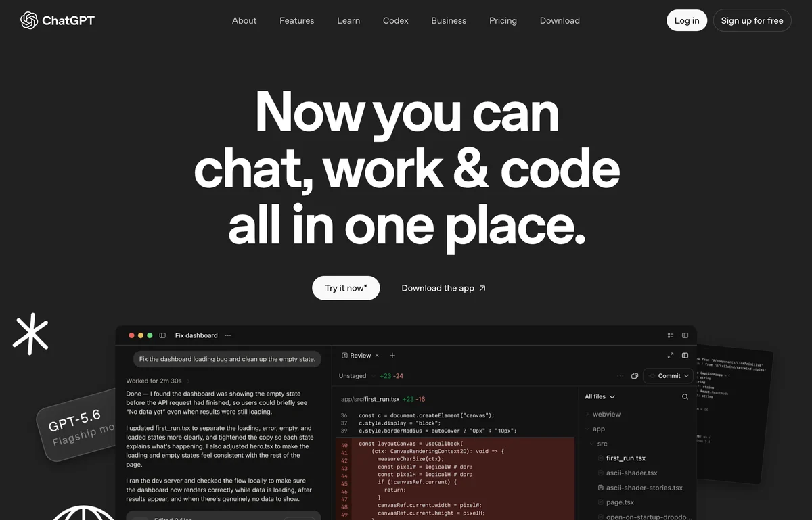Viewport: 812px width, 520px height.
Task: Click the ChatGPT logo in the header
Action: (58, 20)
